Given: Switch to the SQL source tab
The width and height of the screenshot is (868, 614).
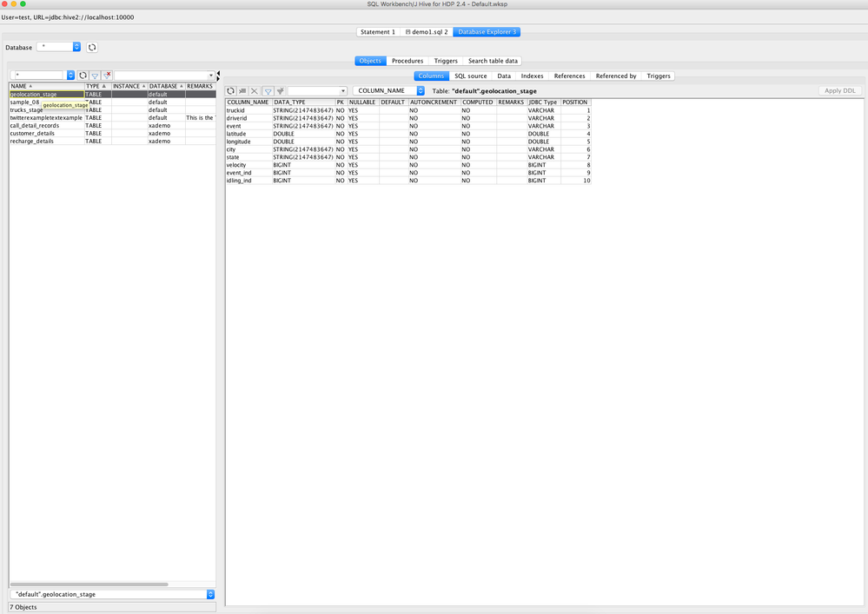Looking at the screenshot, I should pos(470,76).
